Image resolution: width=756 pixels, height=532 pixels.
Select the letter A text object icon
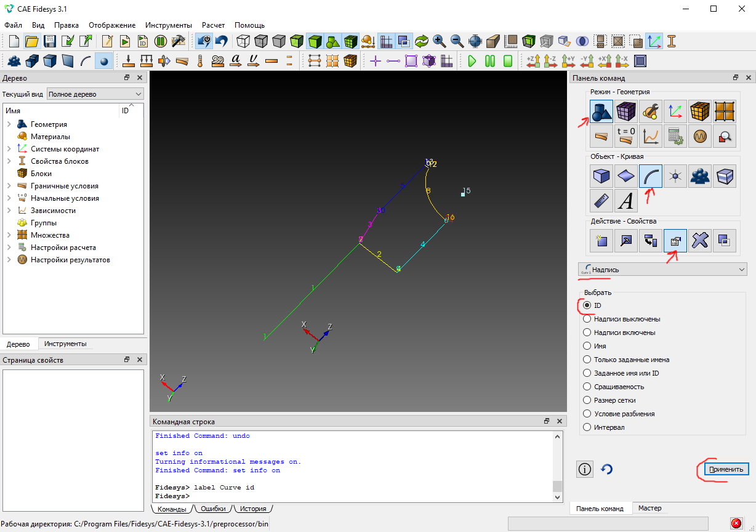[626, 200]
